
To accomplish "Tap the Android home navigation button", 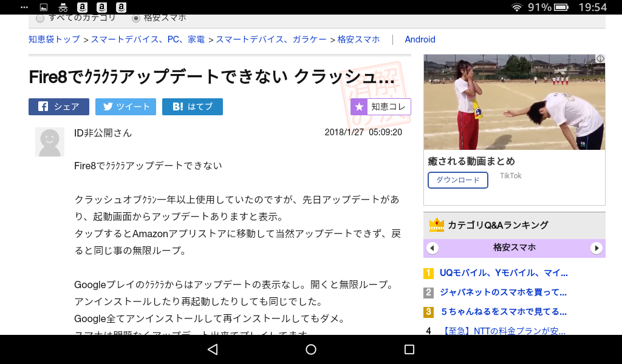I will click(x=311, y=349).
